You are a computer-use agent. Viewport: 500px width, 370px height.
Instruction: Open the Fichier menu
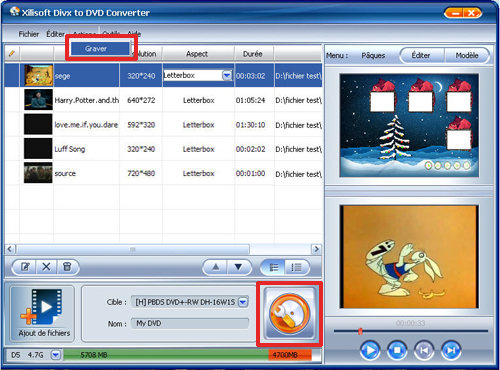(29, 34)
